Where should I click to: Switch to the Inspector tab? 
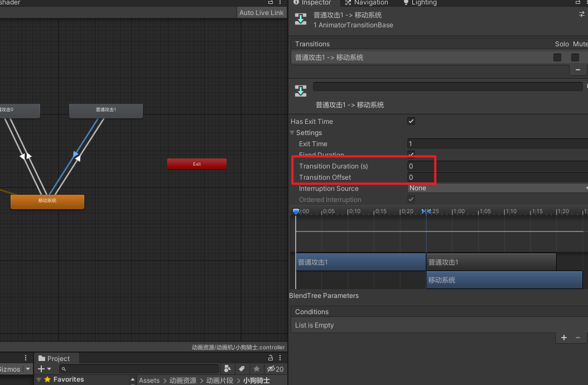coord(312,3)
